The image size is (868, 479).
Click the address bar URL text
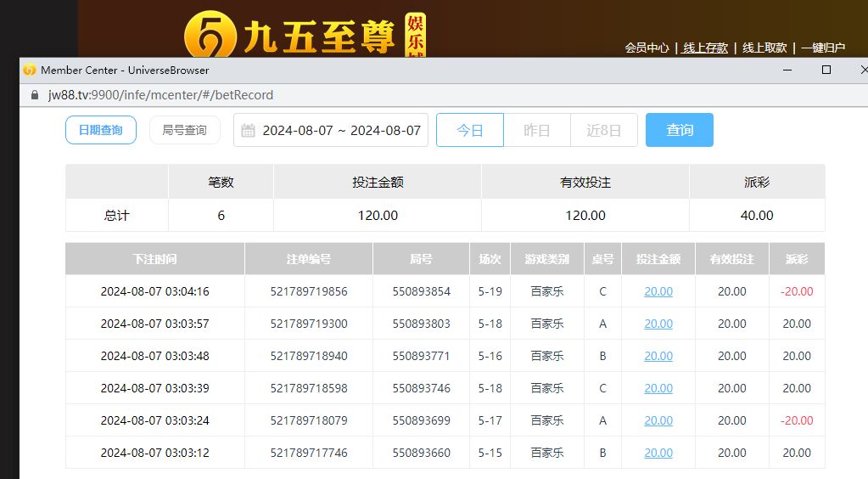pos(160,95)
